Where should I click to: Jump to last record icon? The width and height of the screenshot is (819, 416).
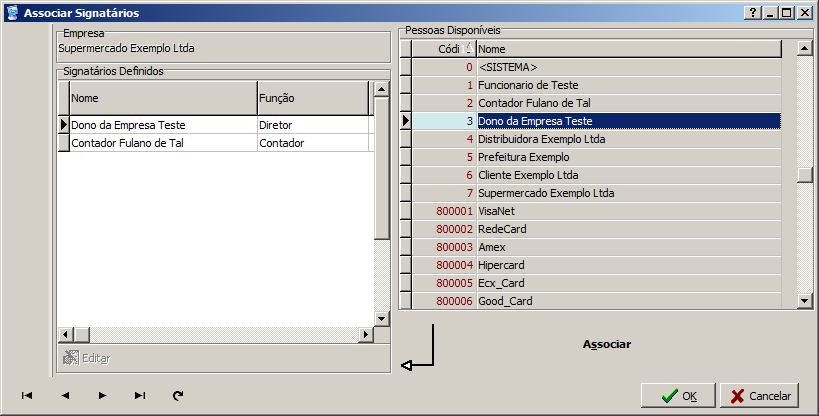[x=140, y=396]
